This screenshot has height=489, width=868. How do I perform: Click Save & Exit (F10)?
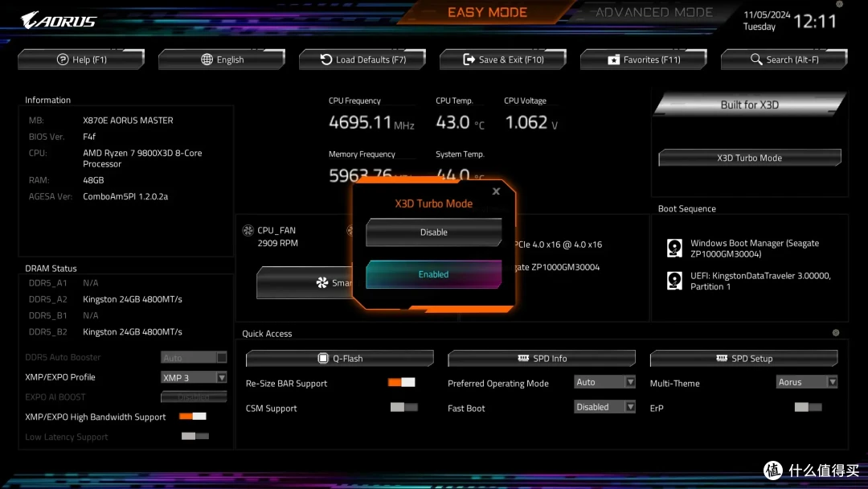coord(502,60)
